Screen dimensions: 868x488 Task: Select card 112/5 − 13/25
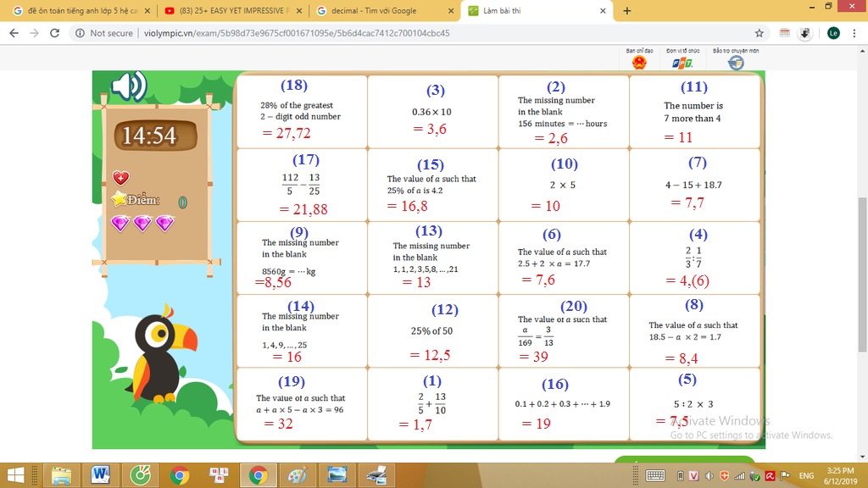(x=302, y=185)
